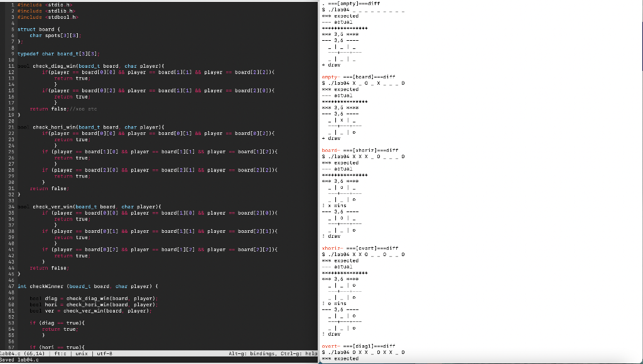The image size is (643, 364).
Task: Click the ./lab04 command in terminal output
Action: coord(339,9)
